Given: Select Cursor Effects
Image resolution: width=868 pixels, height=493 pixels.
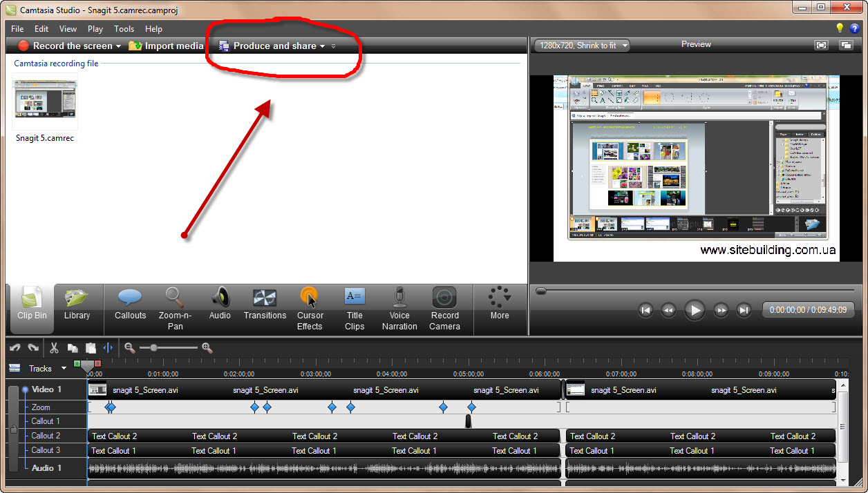Looking at the screenshot, I should 310,309.
